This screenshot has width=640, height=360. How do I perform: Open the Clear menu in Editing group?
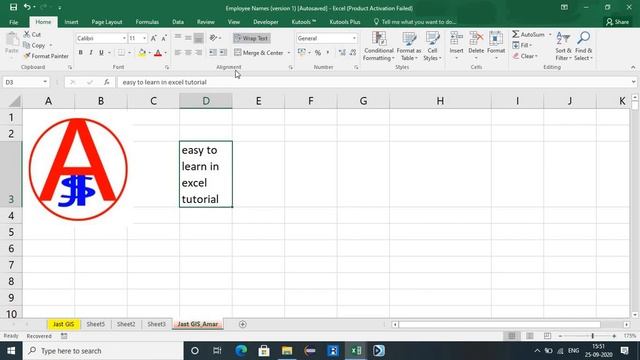[525, 56]
